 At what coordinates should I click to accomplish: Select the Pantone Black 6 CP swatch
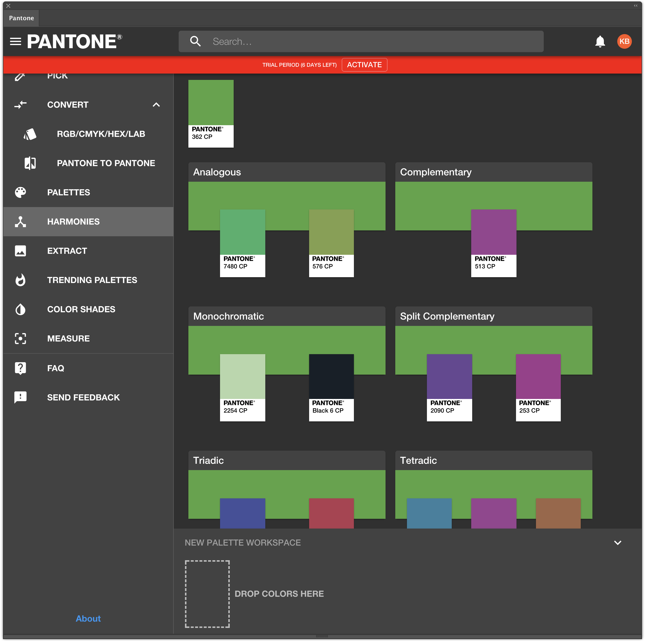pos(331,388)
